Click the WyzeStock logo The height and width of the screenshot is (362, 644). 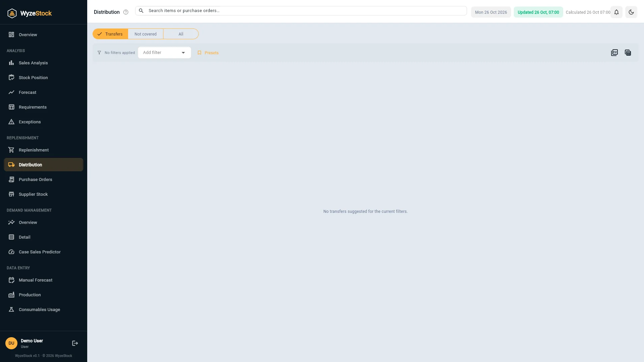[30, 13]
